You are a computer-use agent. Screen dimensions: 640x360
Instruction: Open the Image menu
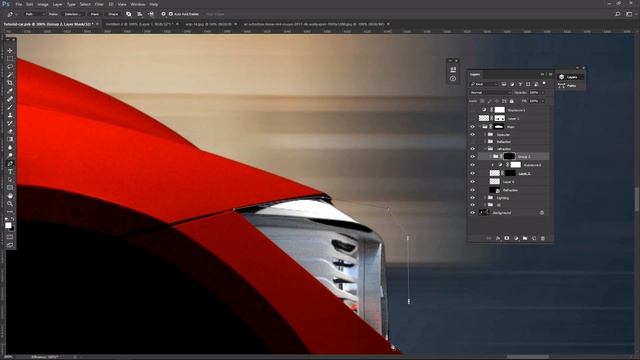[43, 4]
